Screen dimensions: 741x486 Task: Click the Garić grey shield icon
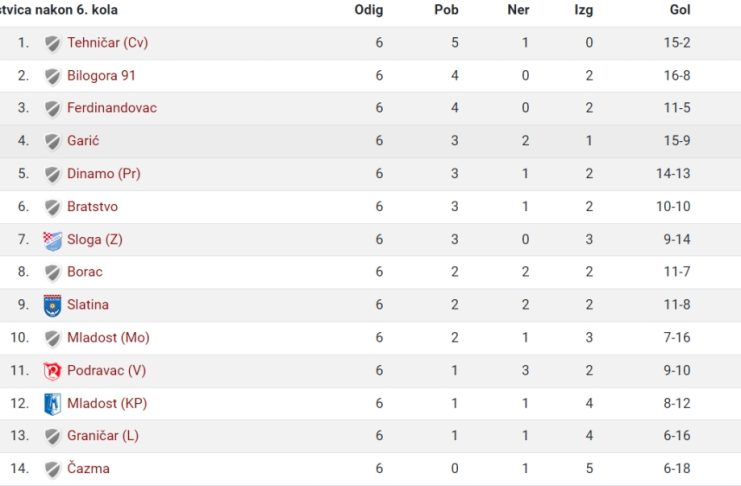coord(52,141)
